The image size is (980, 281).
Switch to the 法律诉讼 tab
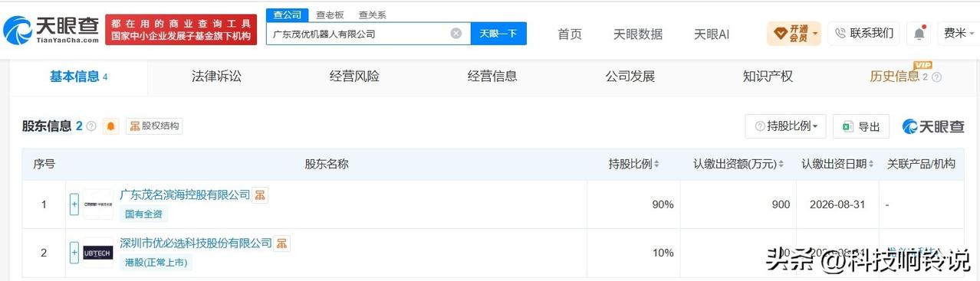click(x=216, y=77)
